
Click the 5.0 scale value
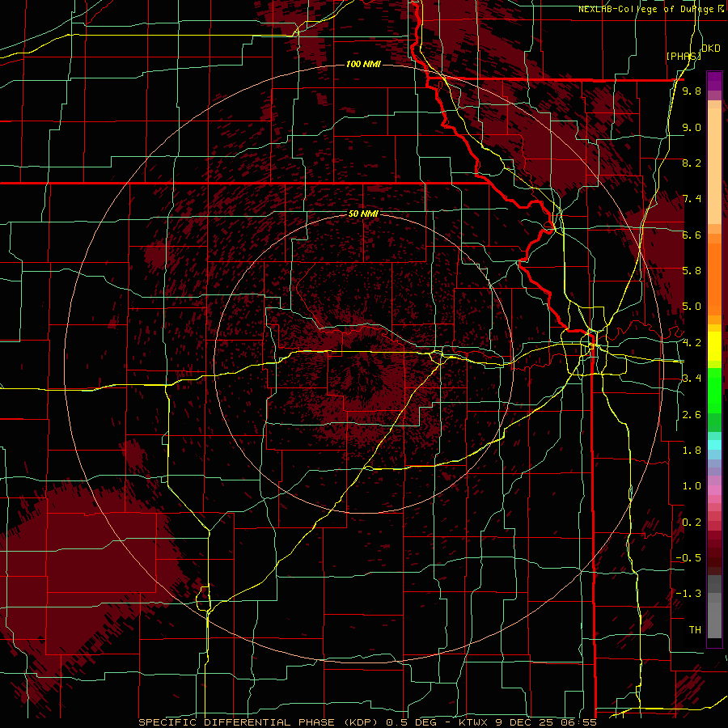pos(692,307)
